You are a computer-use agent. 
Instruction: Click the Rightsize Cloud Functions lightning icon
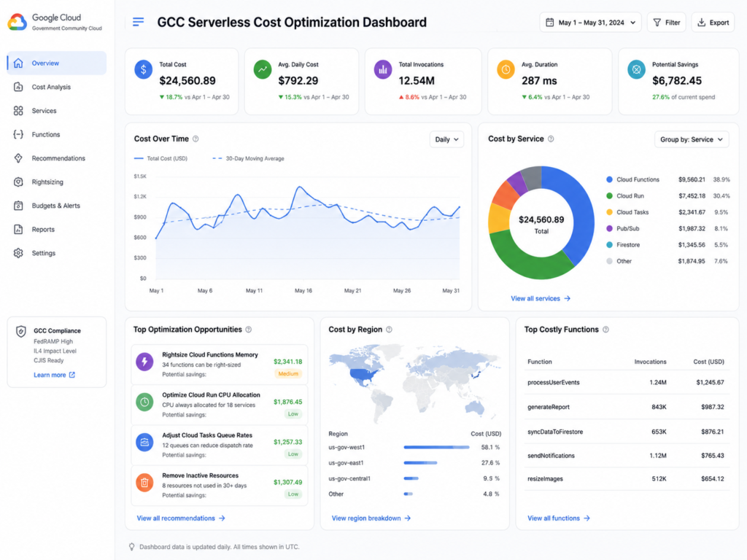pos(144,362)
